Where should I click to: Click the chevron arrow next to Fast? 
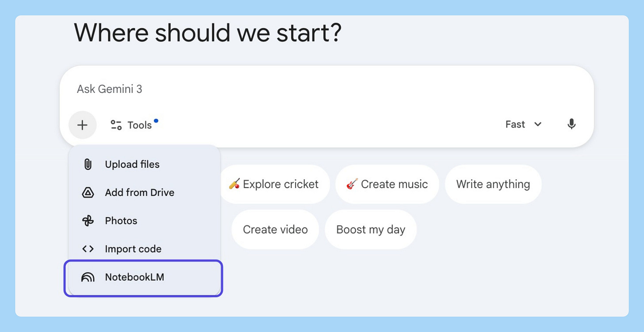tap(538, 124)
